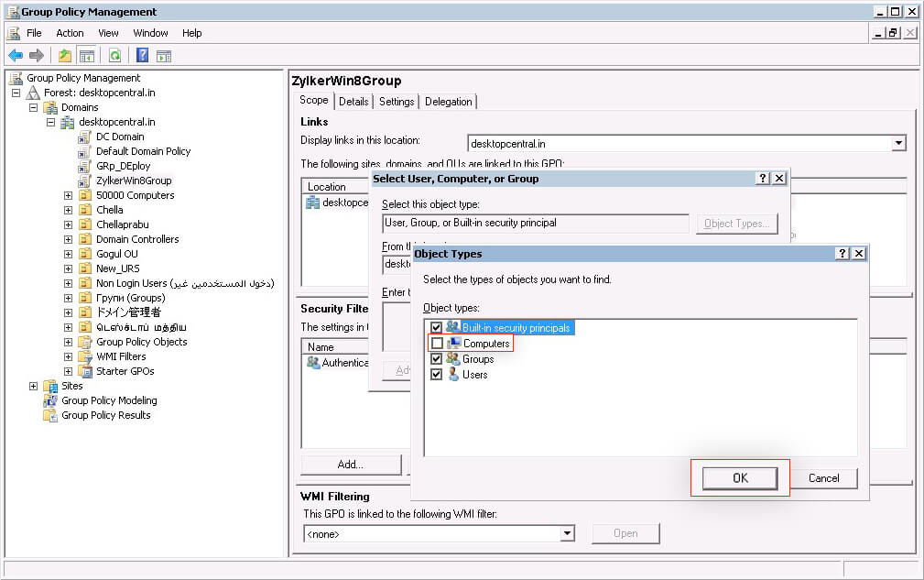Switch to the Settings tab
This screenshot has height=580, width=924.
pos(397,102)
